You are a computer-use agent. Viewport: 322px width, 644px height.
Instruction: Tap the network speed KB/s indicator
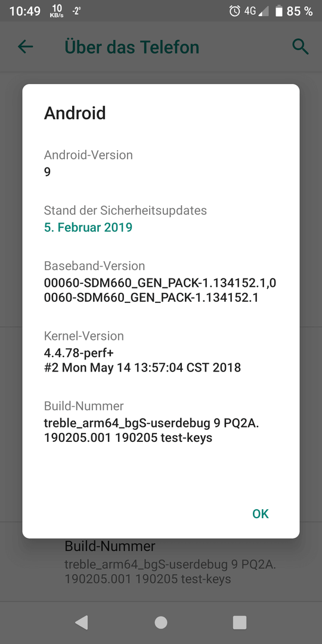57,11
